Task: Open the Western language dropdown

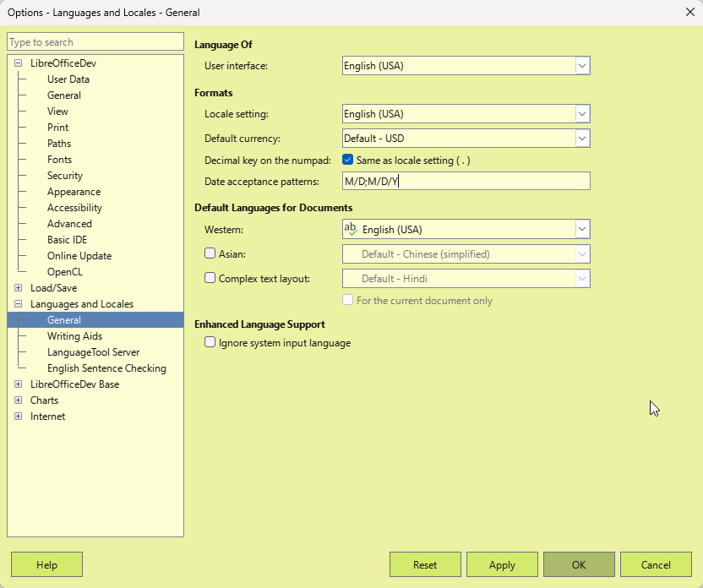Action: click(582, 230)
